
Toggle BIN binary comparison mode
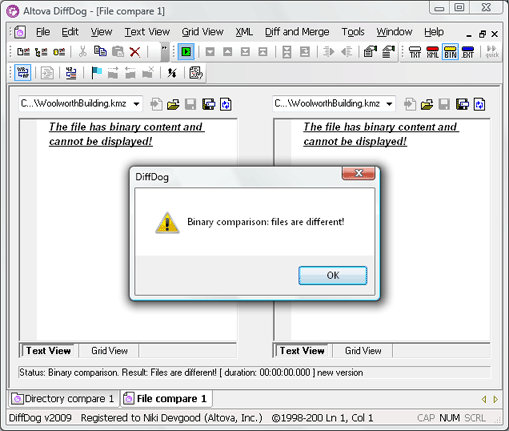pyautogui.click(x=450, y=52)
